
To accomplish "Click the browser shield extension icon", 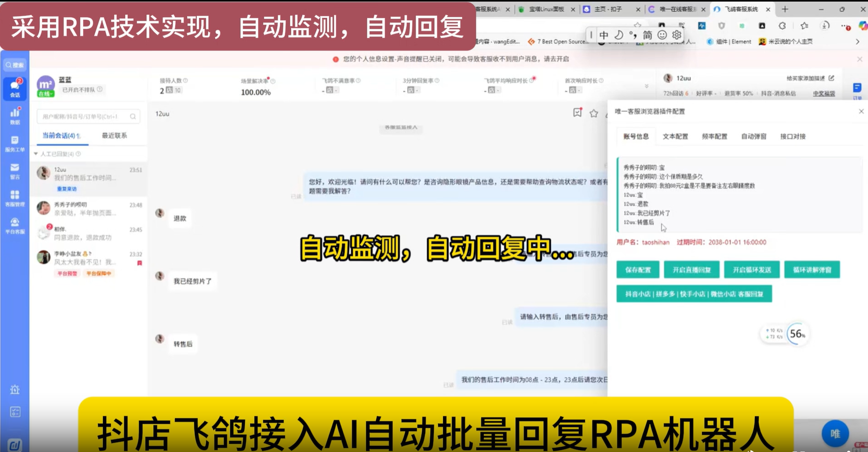I will point(722,26).
